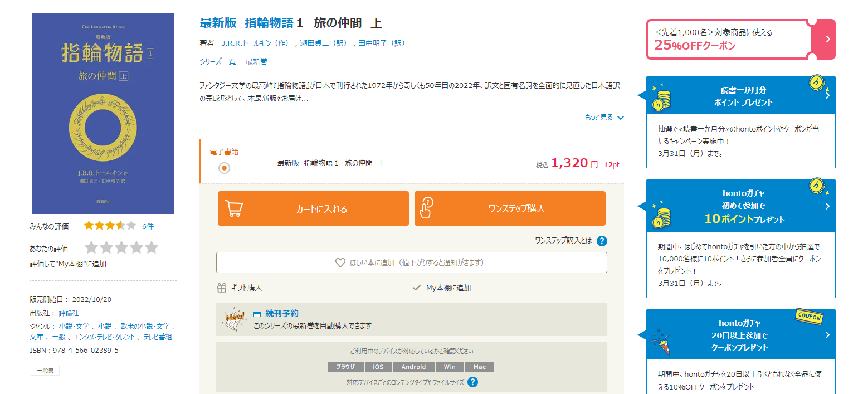Click the ISBN 978-4-566-02389-5 text

coord(74,351)
